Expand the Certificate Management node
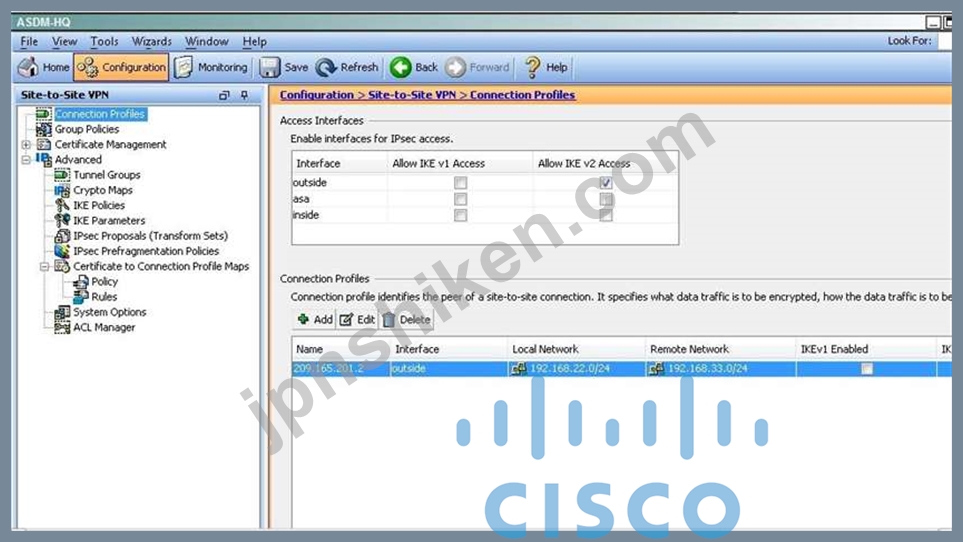 pyautogui.click(x=26, y=145)
